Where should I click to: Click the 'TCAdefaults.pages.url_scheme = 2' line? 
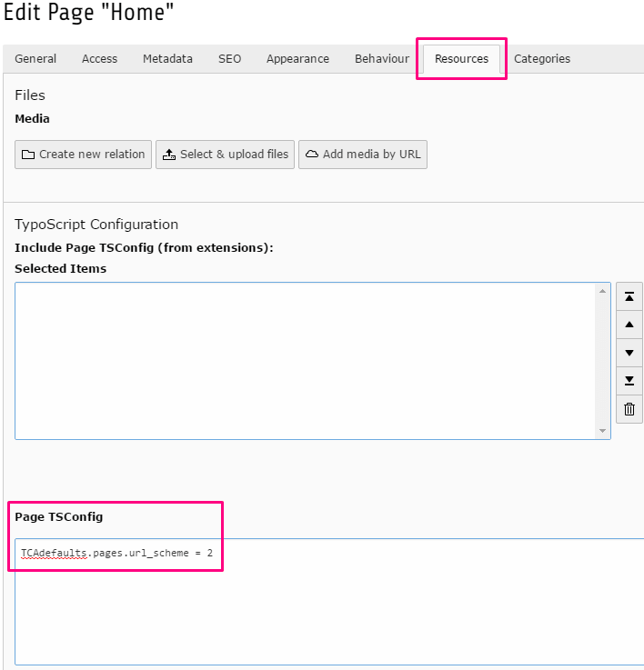click(x=116, y=553)
